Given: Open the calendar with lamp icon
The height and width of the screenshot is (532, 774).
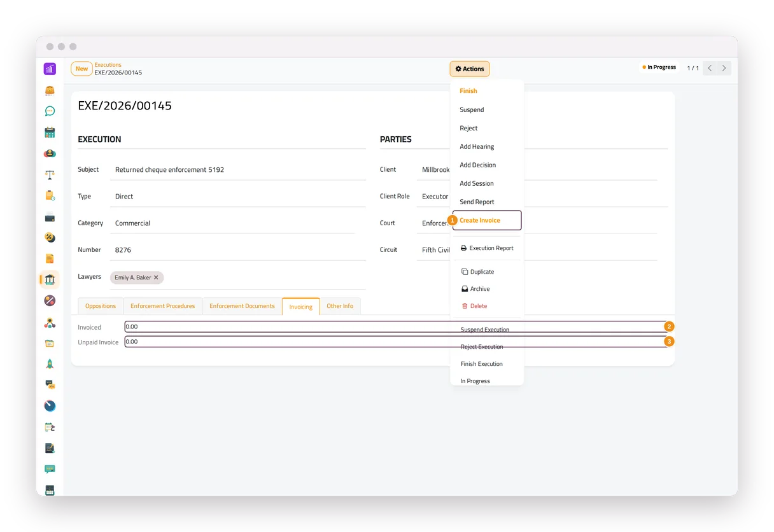Looking at the screenshot, I should [x=50, y=427].
